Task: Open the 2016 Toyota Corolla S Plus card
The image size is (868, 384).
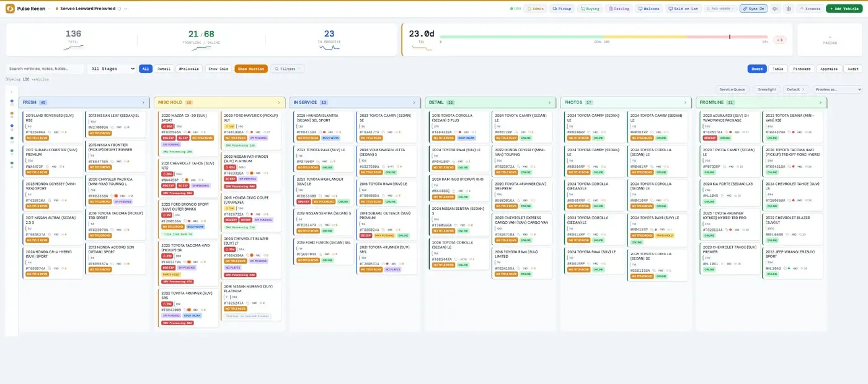Action: 458,126
